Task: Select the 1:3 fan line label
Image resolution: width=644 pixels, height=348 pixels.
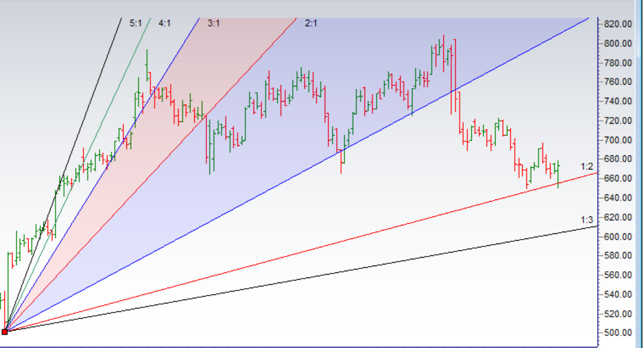Action: pos(587,219)
